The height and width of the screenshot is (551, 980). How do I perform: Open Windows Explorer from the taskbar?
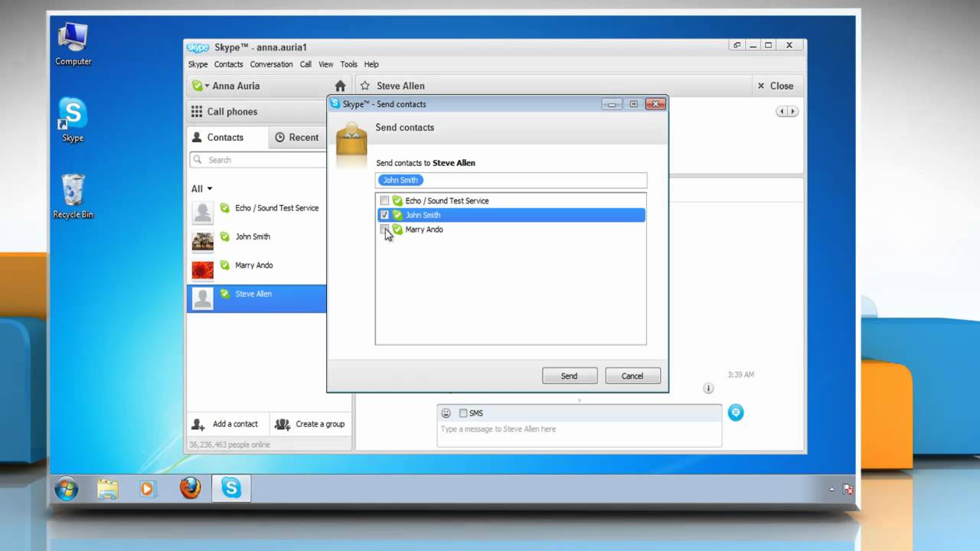point(108,488)
